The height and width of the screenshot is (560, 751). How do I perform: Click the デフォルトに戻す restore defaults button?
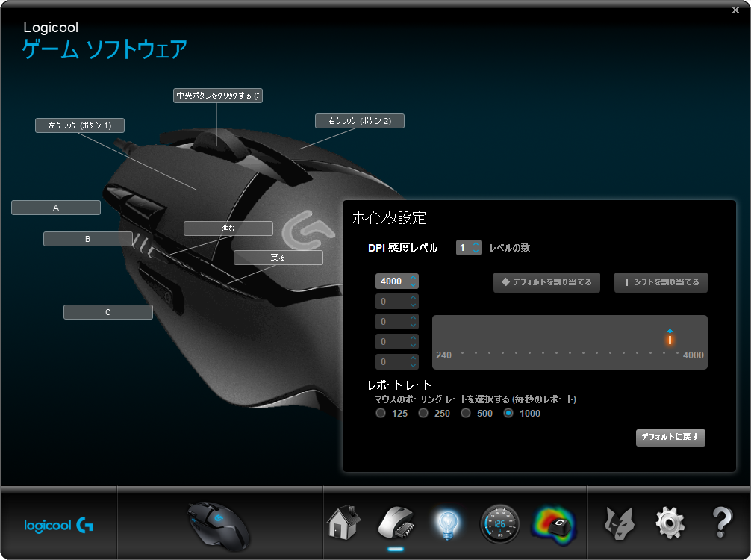670,438
